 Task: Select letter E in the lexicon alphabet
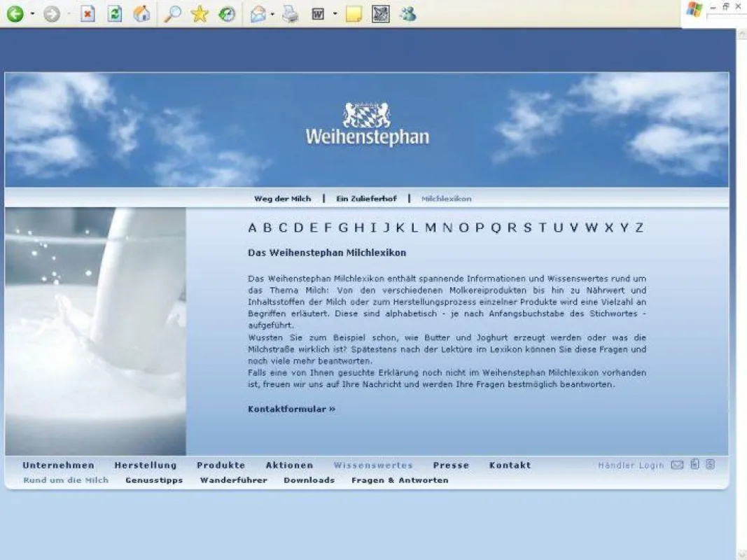pyautogui.click(x=314, y=227)
